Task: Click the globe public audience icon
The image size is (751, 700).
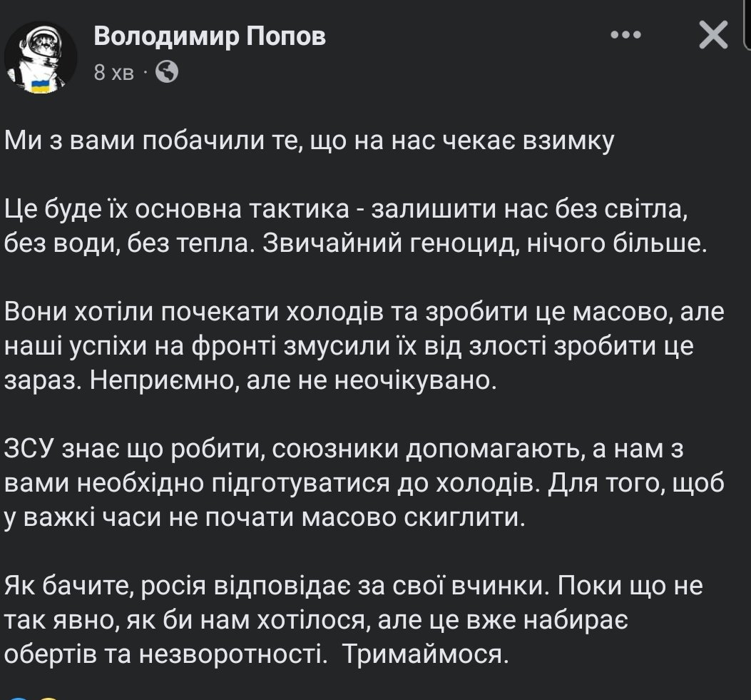Action: 167,71
